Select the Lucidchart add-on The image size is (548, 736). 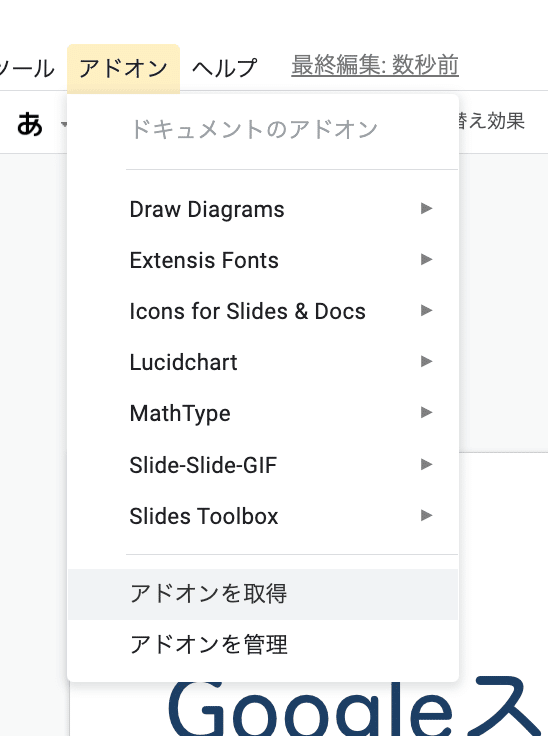263,362
